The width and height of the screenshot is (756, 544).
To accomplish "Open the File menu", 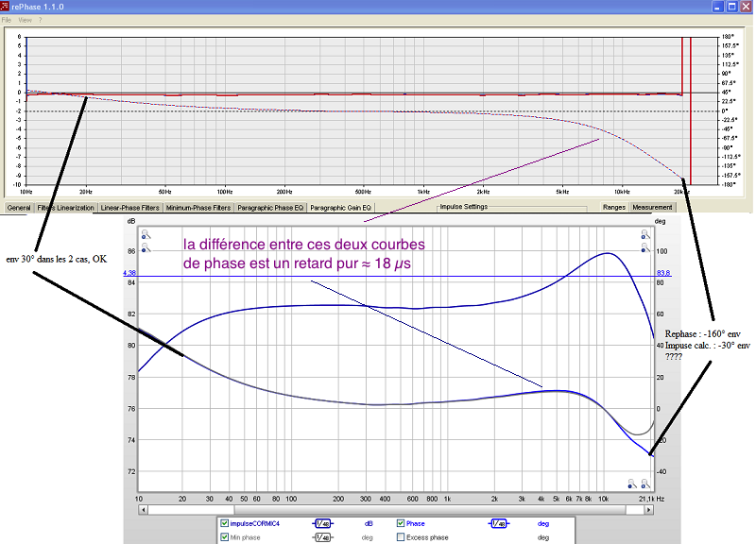I will [7, 20].
